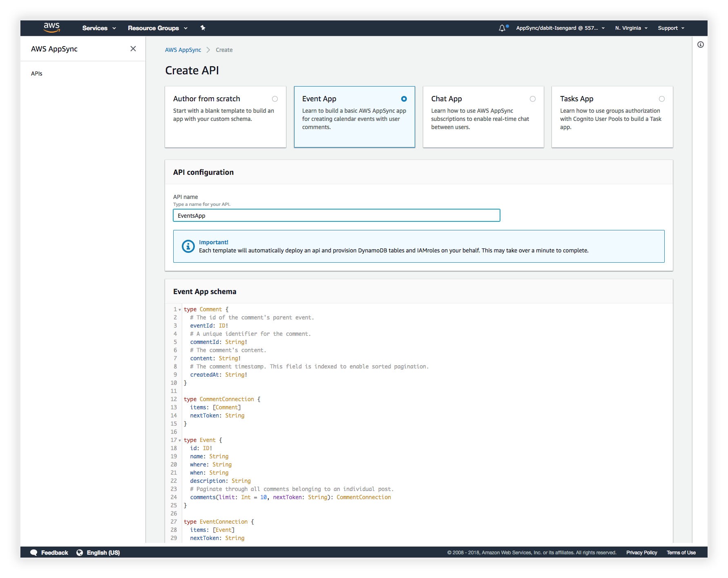Click the AWS logo home icon

click(x=51, y=27)
